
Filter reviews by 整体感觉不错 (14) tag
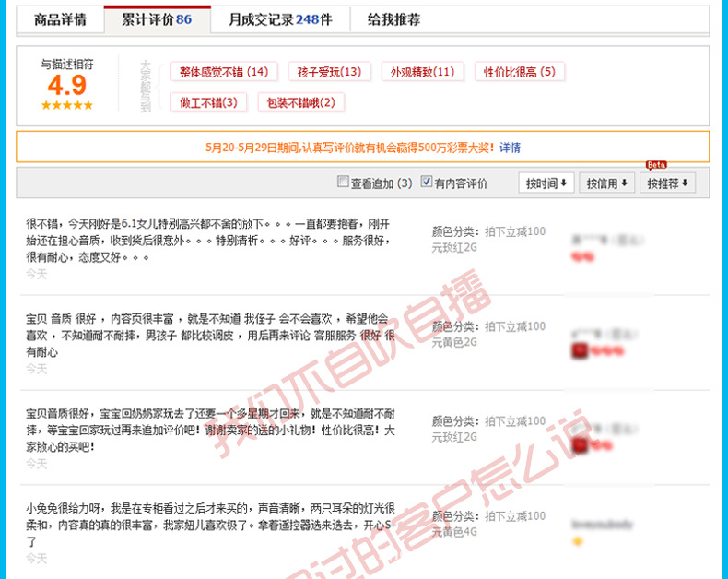point(223,72)
